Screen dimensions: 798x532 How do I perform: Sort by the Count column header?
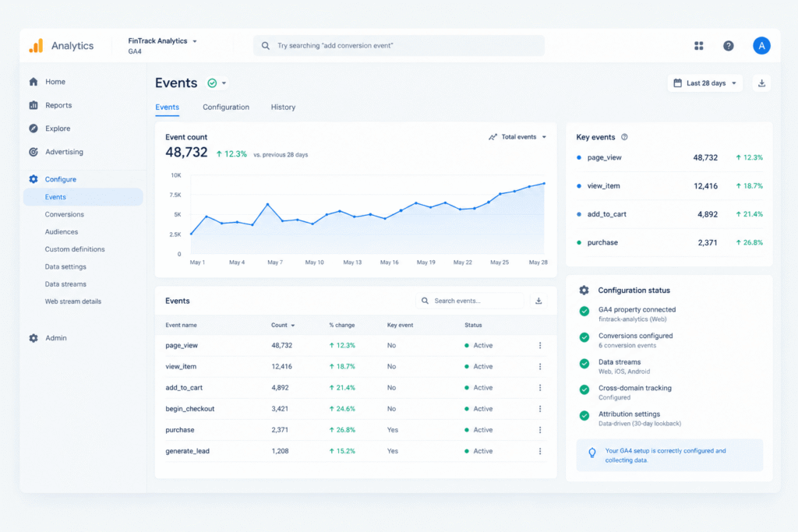tap(282, 325)
